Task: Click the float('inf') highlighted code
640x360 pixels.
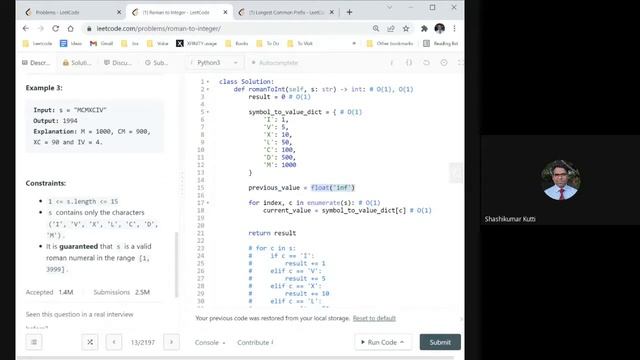Action: tap(333, 188)
